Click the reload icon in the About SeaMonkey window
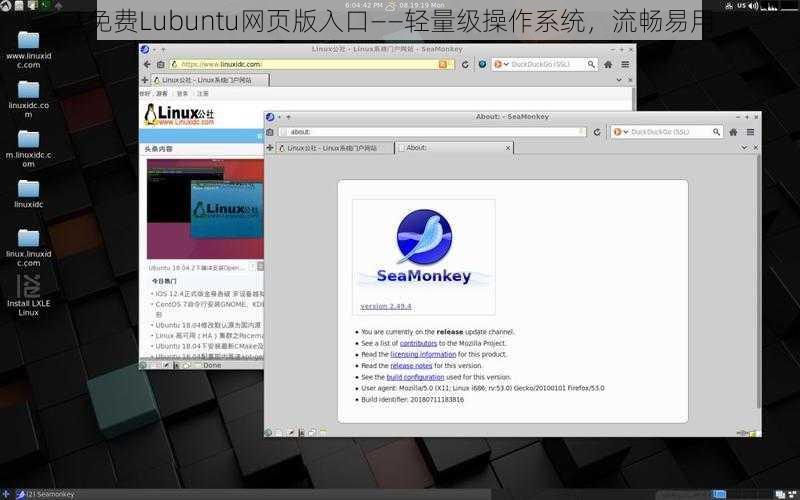Image resolution: width=800 pixels, height=500 pixels. coord(597,132)
